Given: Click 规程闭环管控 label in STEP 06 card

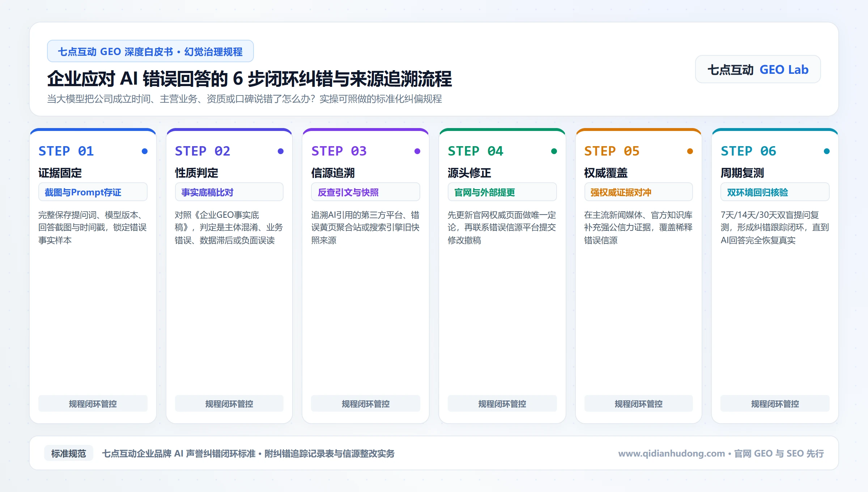Looking at the screenshot, I should [x=775, y=404].
